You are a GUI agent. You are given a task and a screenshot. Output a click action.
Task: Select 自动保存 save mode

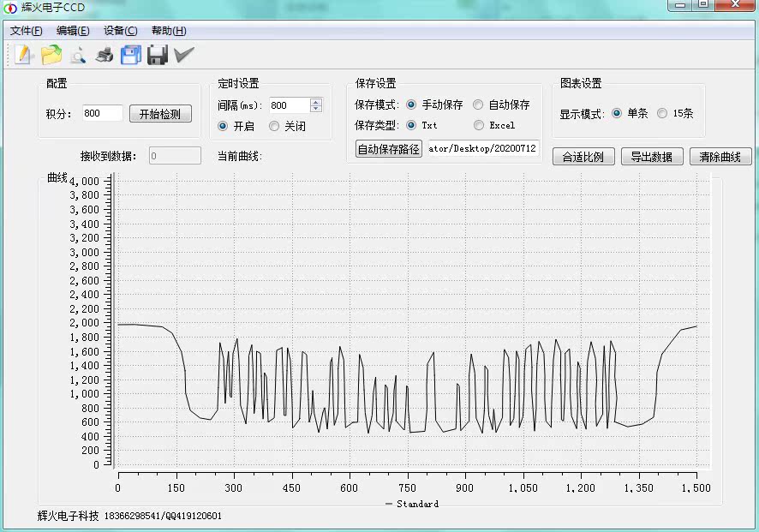[478, 105]
